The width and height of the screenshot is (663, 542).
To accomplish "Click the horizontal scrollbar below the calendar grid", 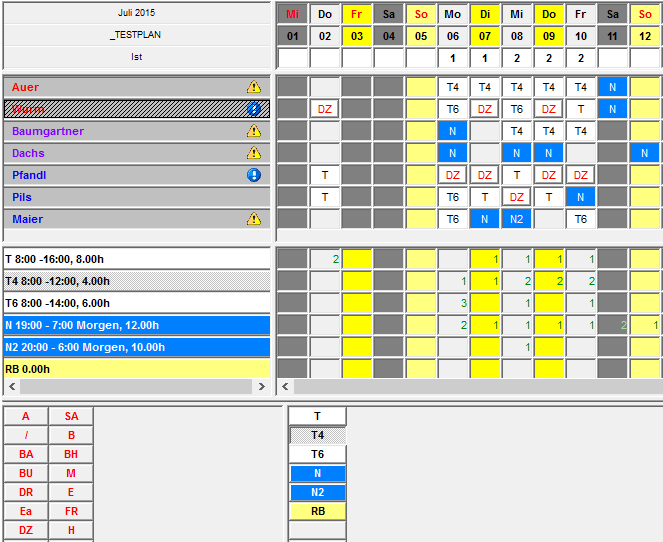I will click(470, 386).
